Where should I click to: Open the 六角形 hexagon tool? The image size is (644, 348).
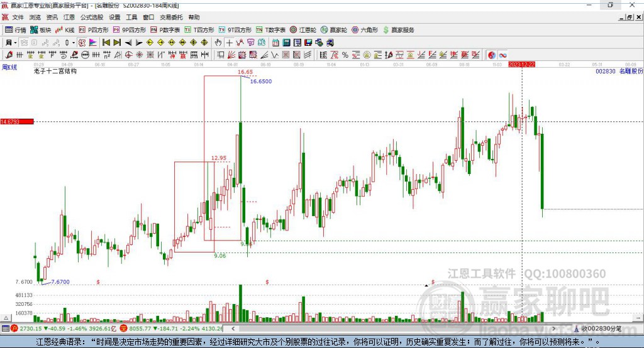365,30
